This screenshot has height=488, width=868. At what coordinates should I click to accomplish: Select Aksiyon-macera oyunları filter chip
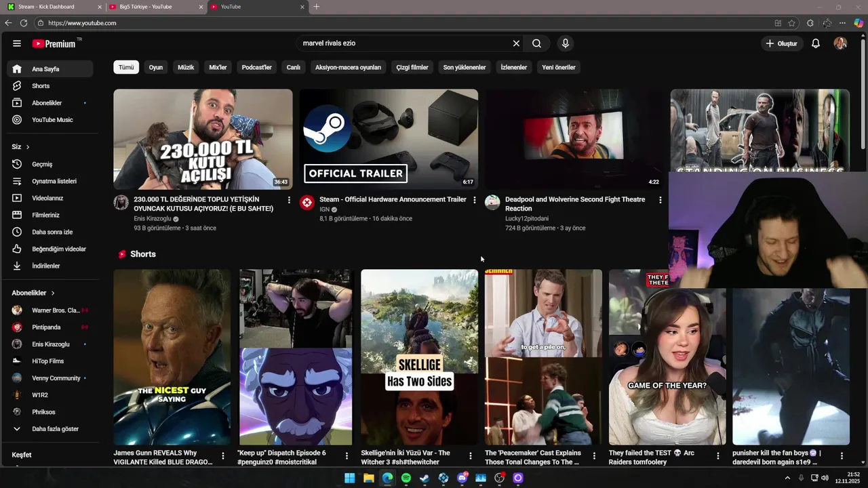coord(348,67)
